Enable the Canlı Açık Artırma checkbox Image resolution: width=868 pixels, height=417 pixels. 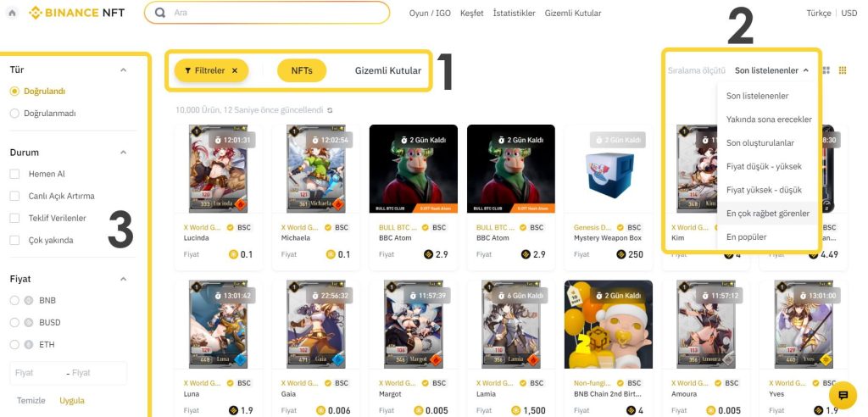(x=14, y=196)
